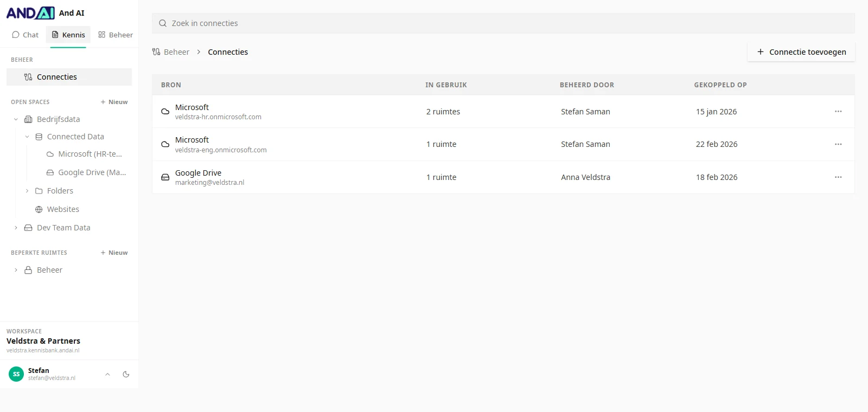Click cloud icon of veldstra-eng Microsoft row
Image resolution: width=868 pixels, height=412 pixels.
(x=165, y=144)
